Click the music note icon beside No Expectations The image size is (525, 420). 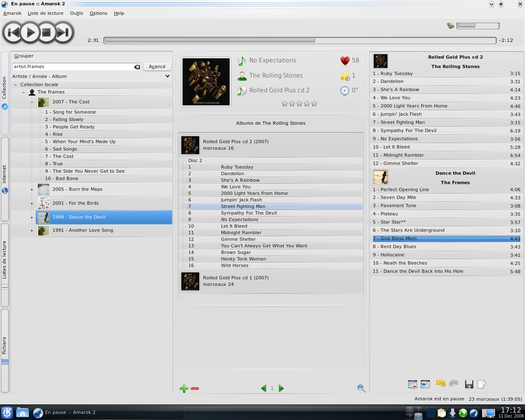click(x=242, y=61)
